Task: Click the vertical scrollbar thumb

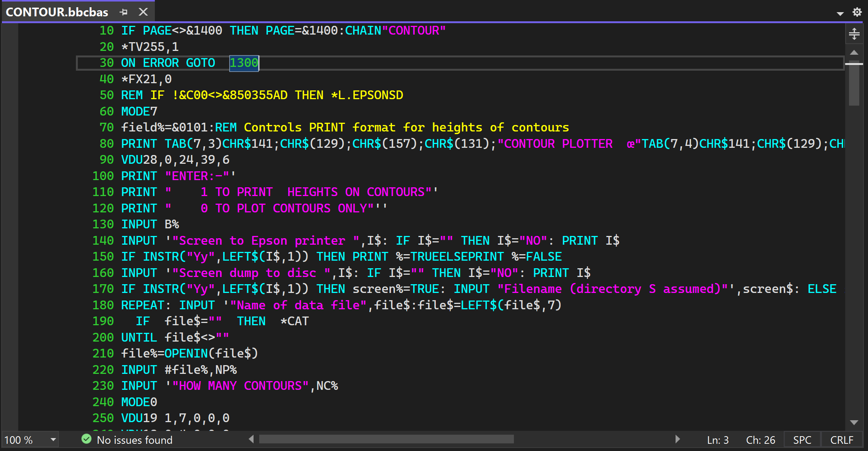Action: (854, 82)
